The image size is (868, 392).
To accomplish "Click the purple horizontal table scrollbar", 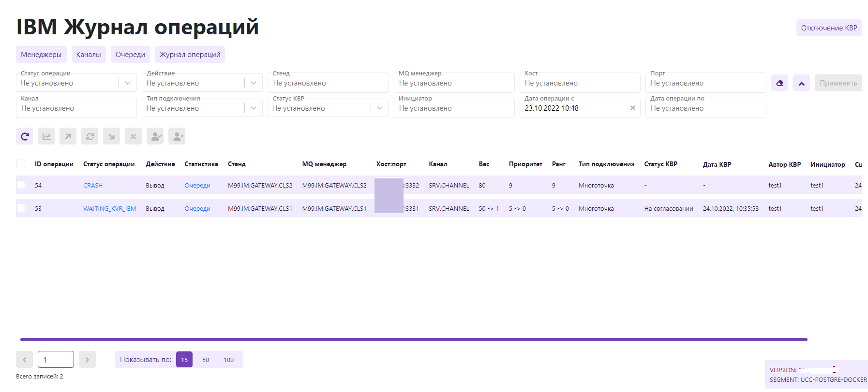I will click(x=414, y=340).
